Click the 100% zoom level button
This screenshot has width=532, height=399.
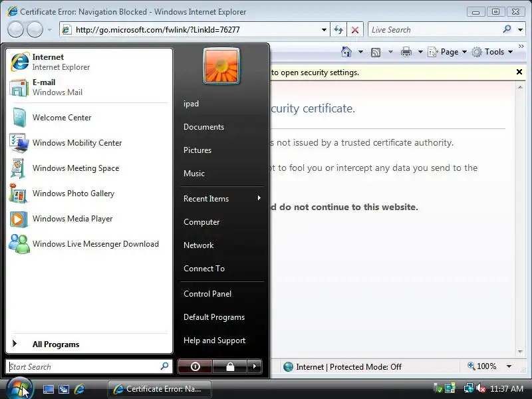pyautogui.click(x=481, y=366)
